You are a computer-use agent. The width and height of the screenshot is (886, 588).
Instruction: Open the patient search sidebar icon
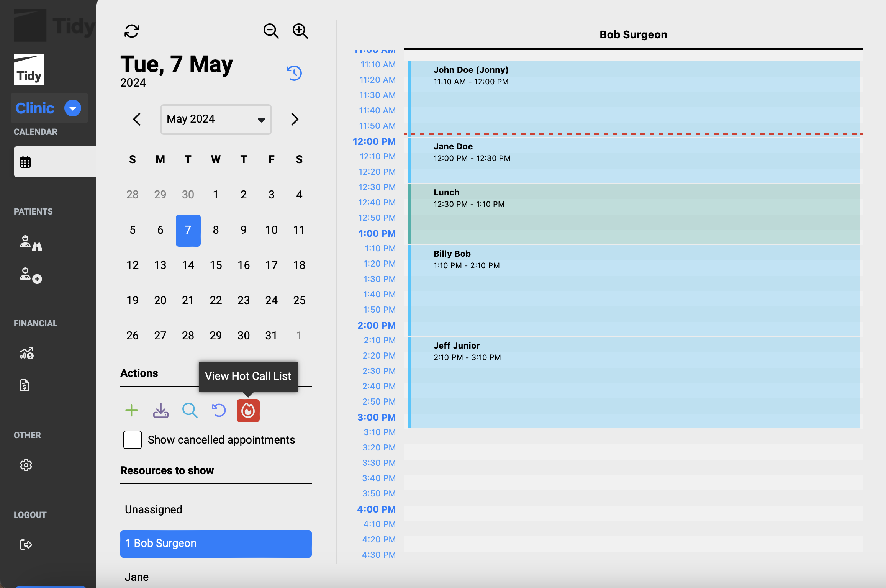coord(31,243)
